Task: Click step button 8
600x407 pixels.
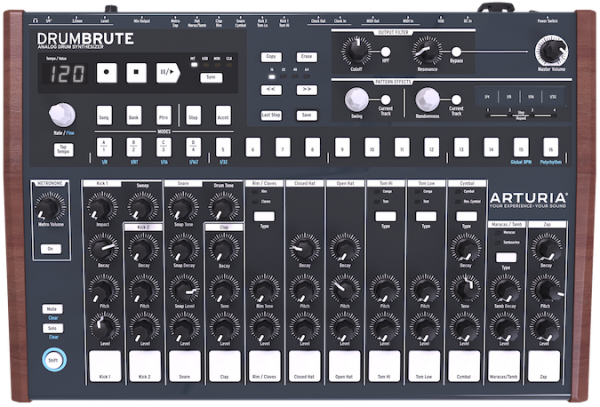Action: [x=313, y=148]
